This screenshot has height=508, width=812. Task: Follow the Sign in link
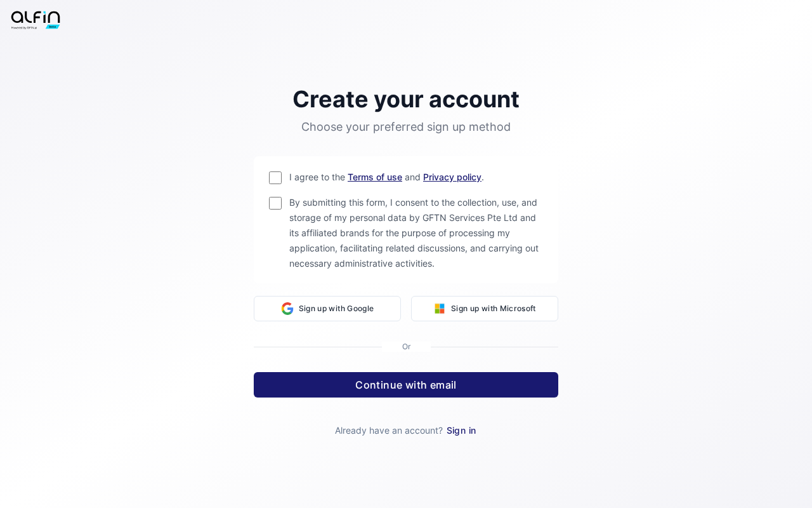[461, 431]
